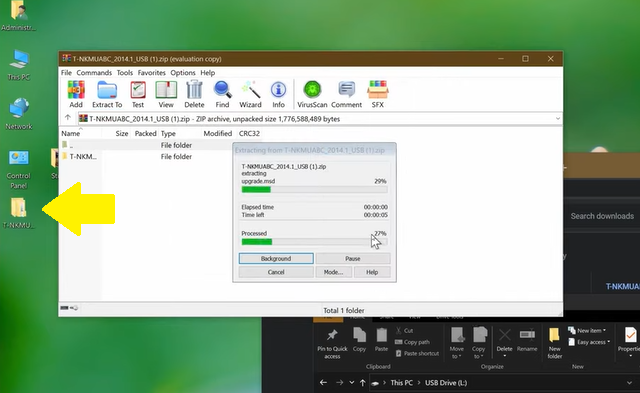Open Extract To from WinRAR toolbar

tap(107, 94)
